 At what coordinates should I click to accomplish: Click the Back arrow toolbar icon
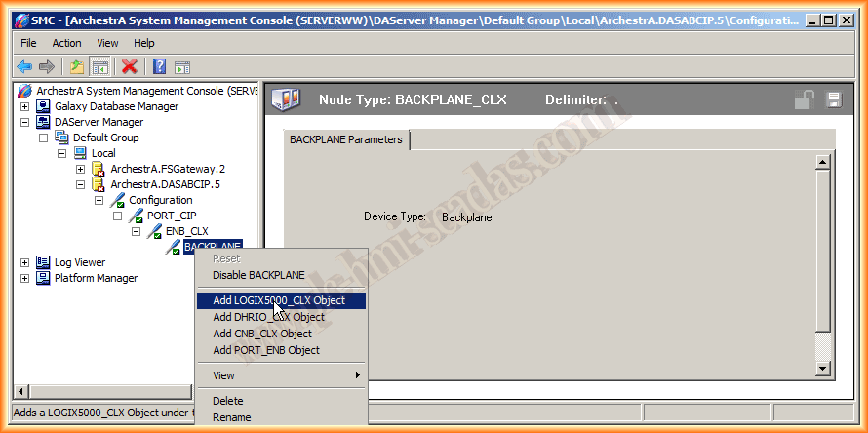(24, 66)
